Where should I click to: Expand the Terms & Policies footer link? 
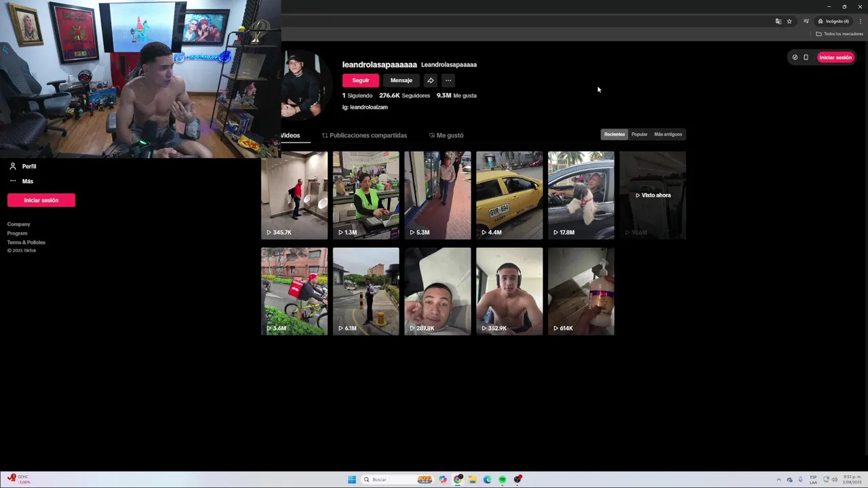click(26, 243)
